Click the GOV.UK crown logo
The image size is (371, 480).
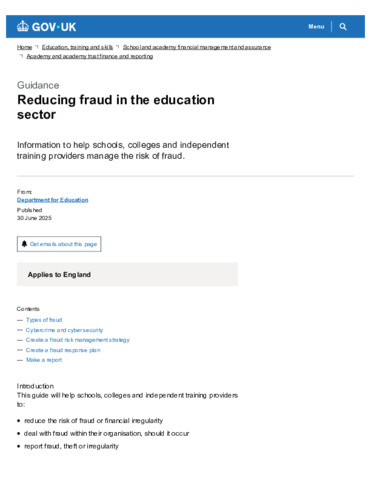(23, 26)
